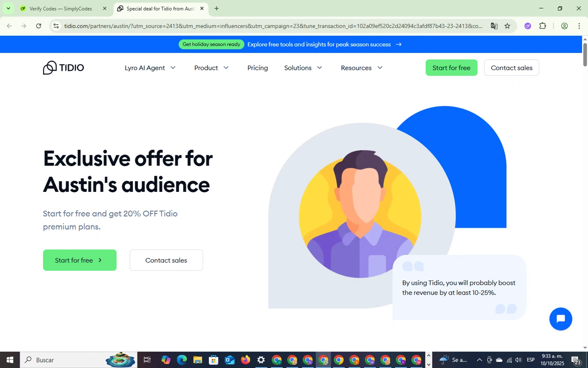Go forward using the browser forward arrow
Viewport: 588px width, 368px height.
pyautogui.click(x=24, y=26)
